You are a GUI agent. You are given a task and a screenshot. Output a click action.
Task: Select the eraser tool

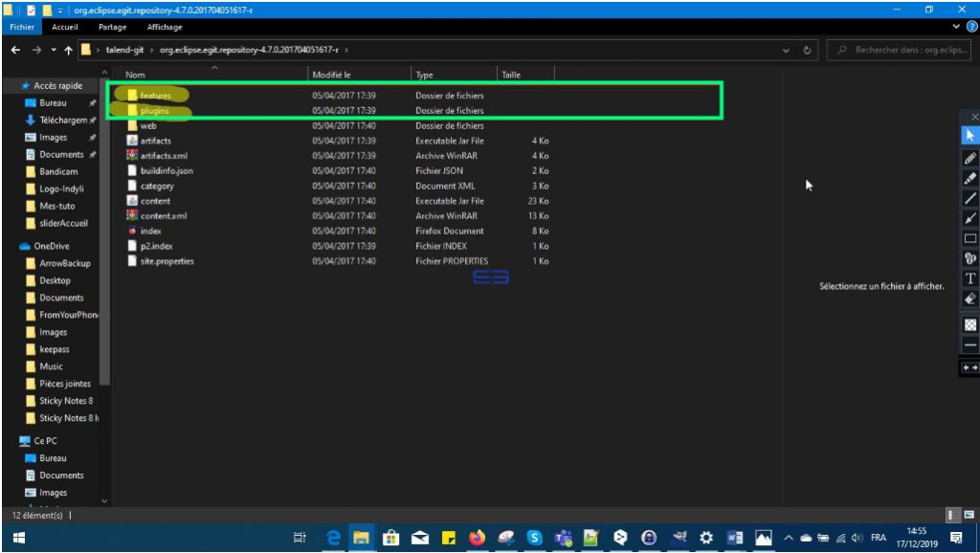[x=970, y=299]
